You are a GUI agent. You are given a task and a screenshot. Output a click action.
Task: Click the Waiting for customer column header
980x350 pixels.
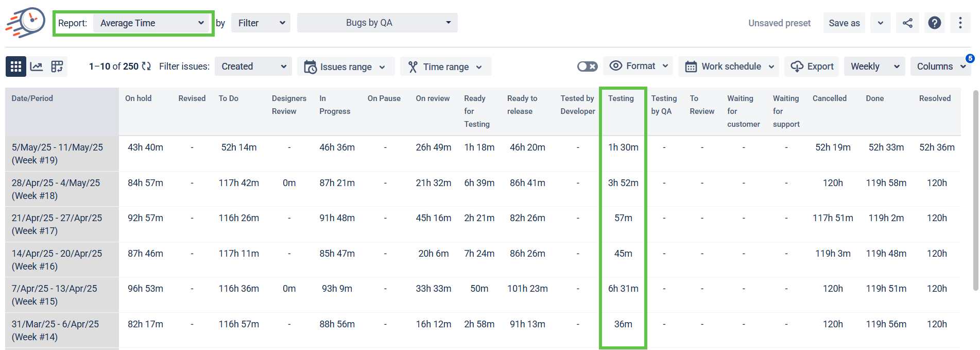click(x=744, y=111)
